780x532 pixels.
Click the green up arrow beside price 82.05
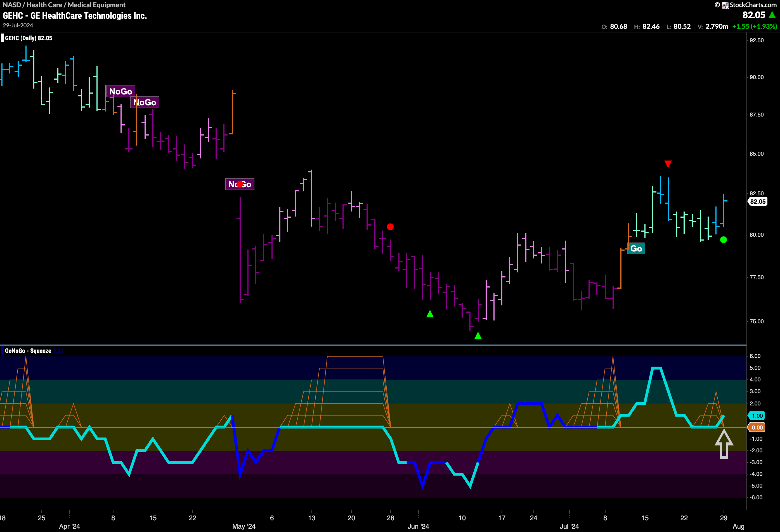[x=772, y=15]
